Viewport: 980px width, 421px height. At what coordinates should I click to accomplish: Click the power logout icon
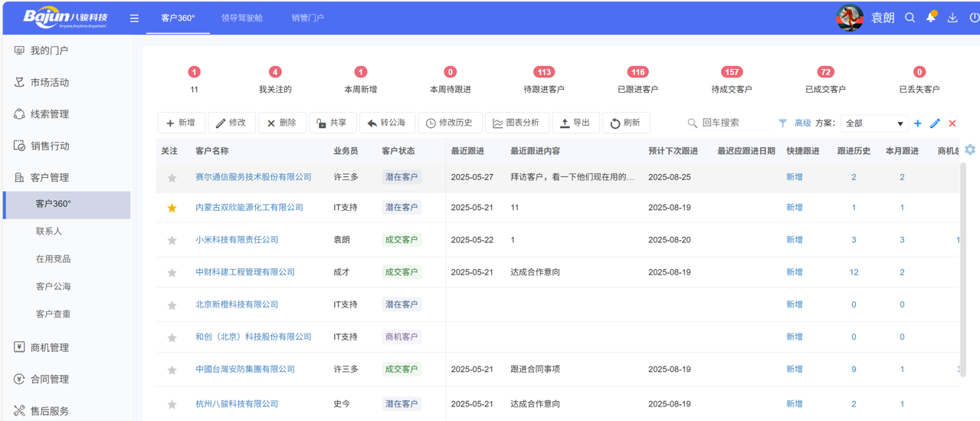tap(974, 18)
